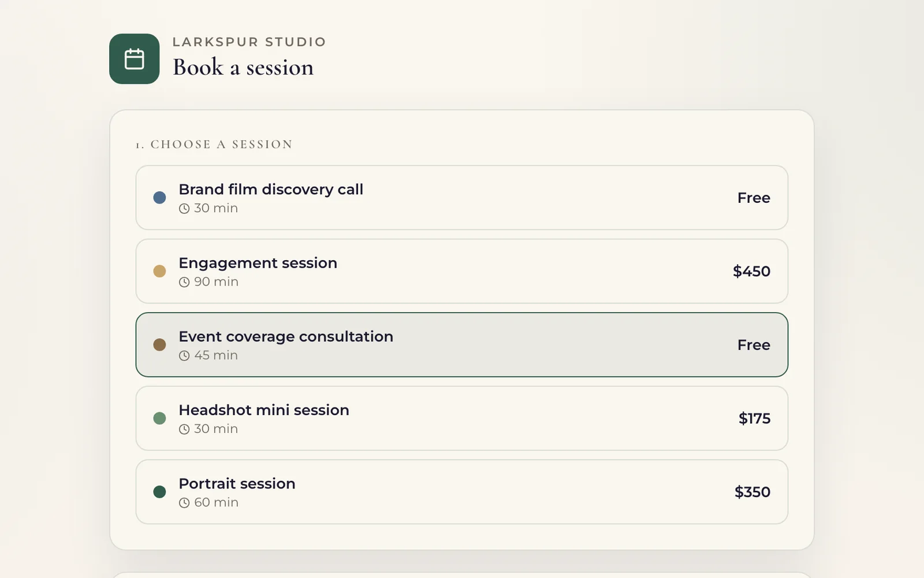Click the $450 price label
Image resolution: width=924 pixels, height=578 pixels.
(x=751, y=271)
